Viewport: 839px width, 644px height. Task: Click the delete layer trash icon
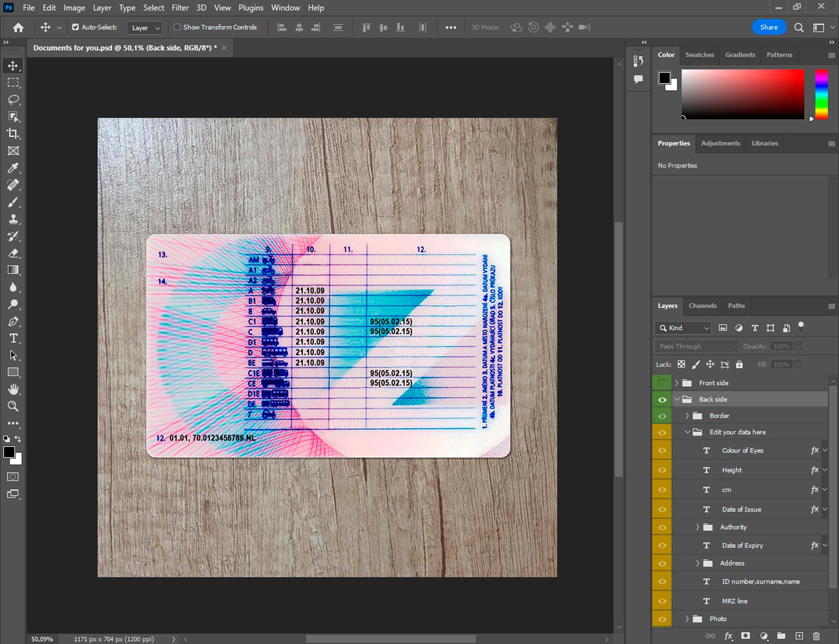816,636
